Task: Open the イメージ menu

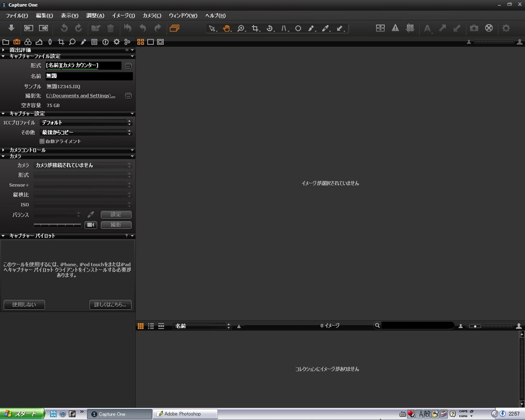Action: [x=124, y=16]
